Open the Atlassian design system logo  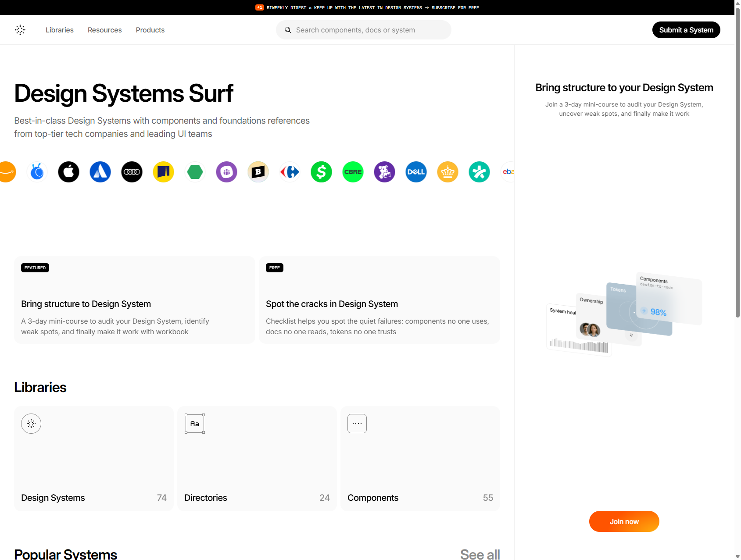tap(100, 172)
